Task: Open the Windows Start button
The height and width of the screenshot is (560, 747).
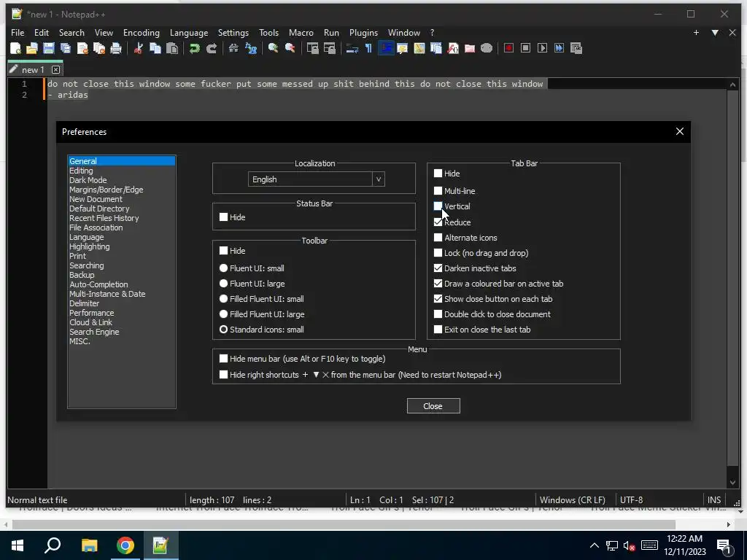Action: (x=18, y=545)
